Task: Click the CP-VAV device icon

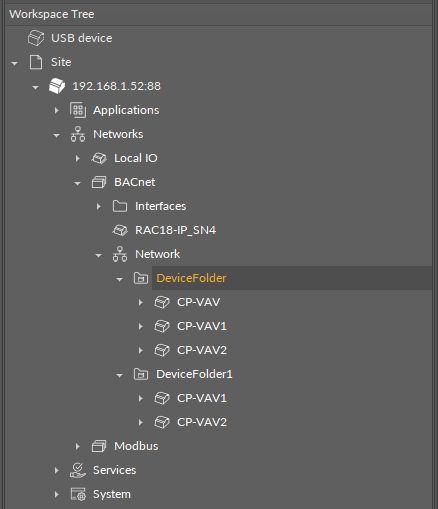Action: pyautogui.click(x=162, y=302)
